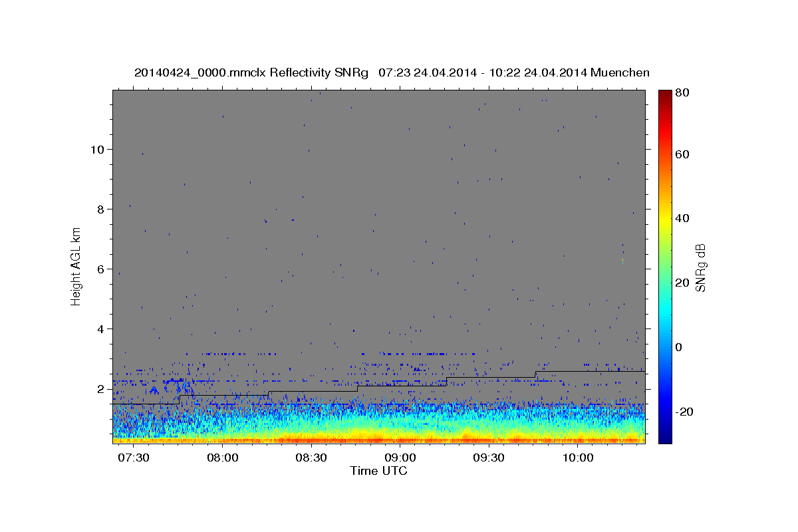798x532 pixels.
Task: Click the plot title starting with 20140424_0000.mmclx
Action: pyautogui.click(x=392, y=72)
